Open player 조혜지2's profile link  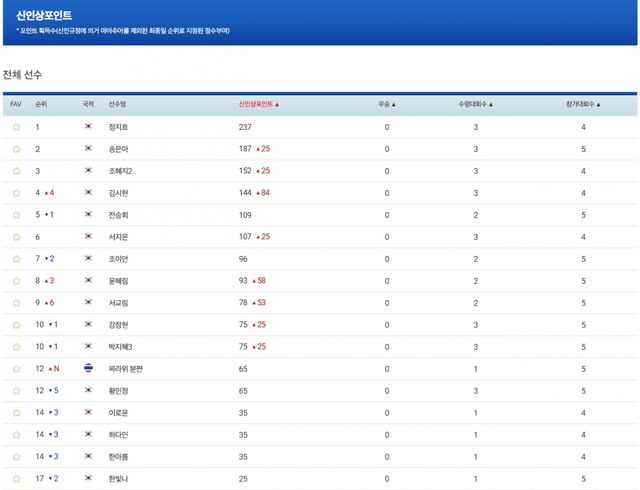click(x=121, y=171)
